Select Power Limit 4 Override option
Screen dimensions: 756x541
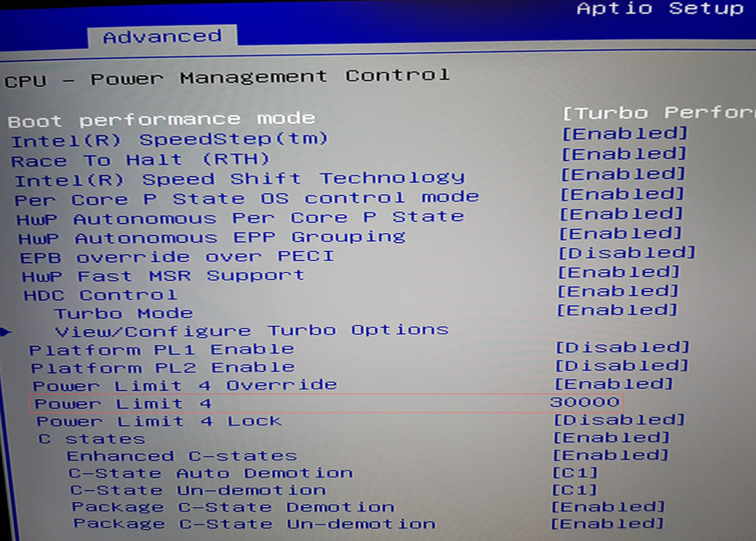click(185, 385)
